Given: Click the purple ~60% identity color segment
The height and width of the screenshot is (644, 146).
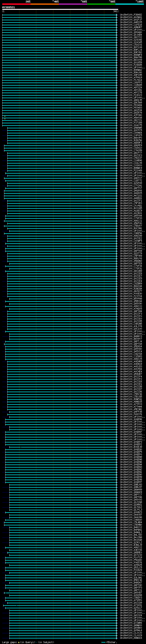Looking at the screenshot, I should pyautogui.click(x=73, y=4).
